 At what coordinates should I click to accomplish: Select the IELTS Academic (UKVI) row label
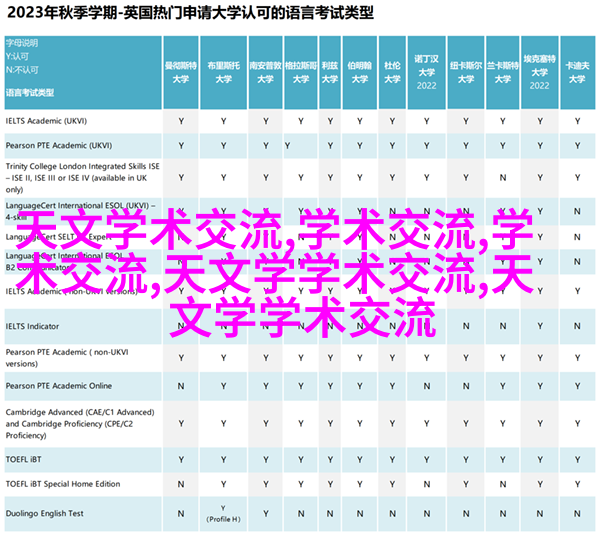point(46,121)
